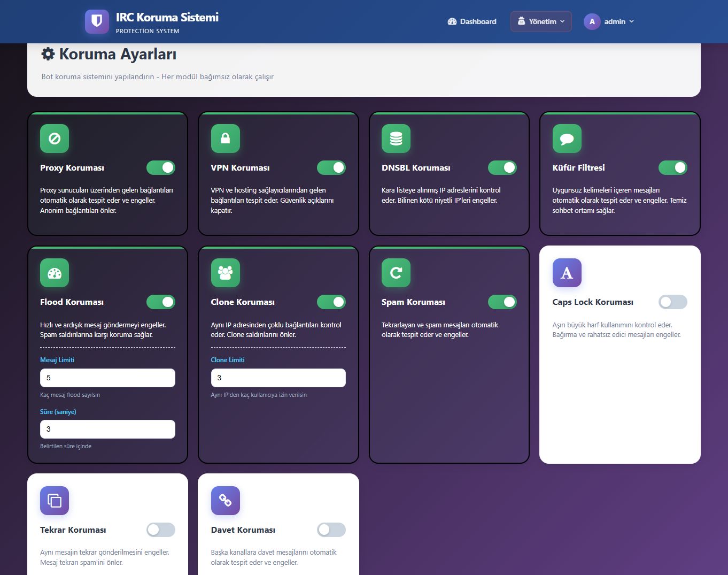Go to the Dashboard page
The width and height of the screenshot is (728, 575).
[x=472, y=21]
